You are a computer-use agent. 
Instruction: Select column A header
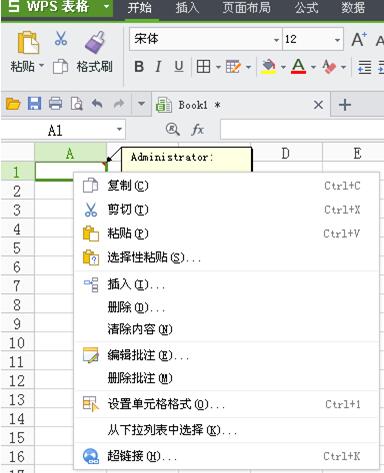point(70,153)
